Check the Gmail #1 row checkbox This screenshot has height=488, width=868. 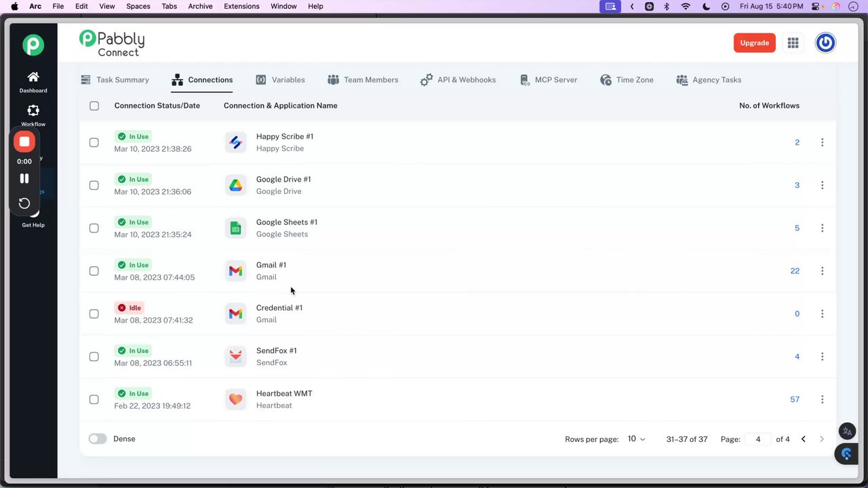click(94, 270)
